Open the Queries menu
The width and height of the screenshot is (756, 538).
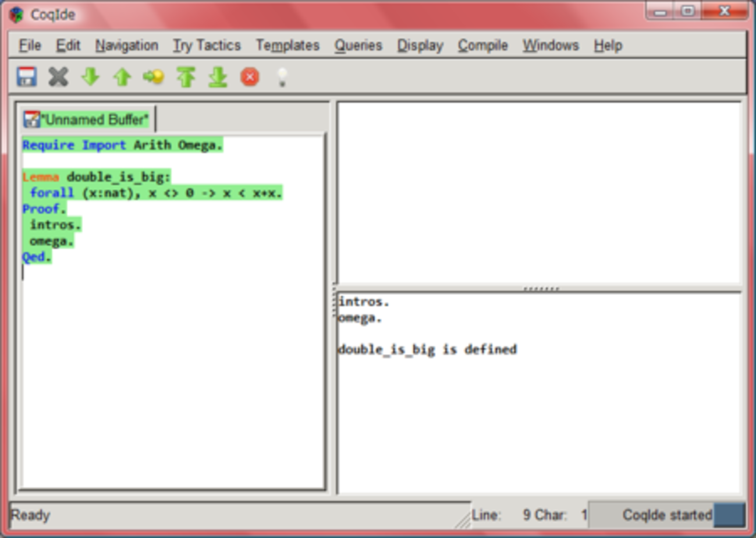coord(359,45)
